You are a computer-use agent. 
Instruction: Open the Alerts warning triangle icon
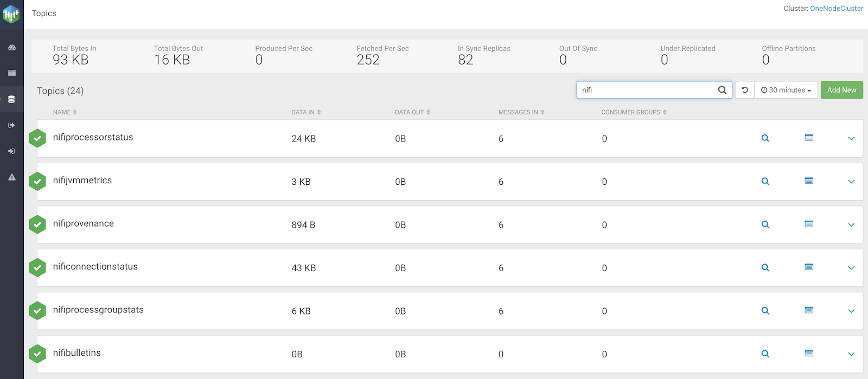click(x=11, y=177)
